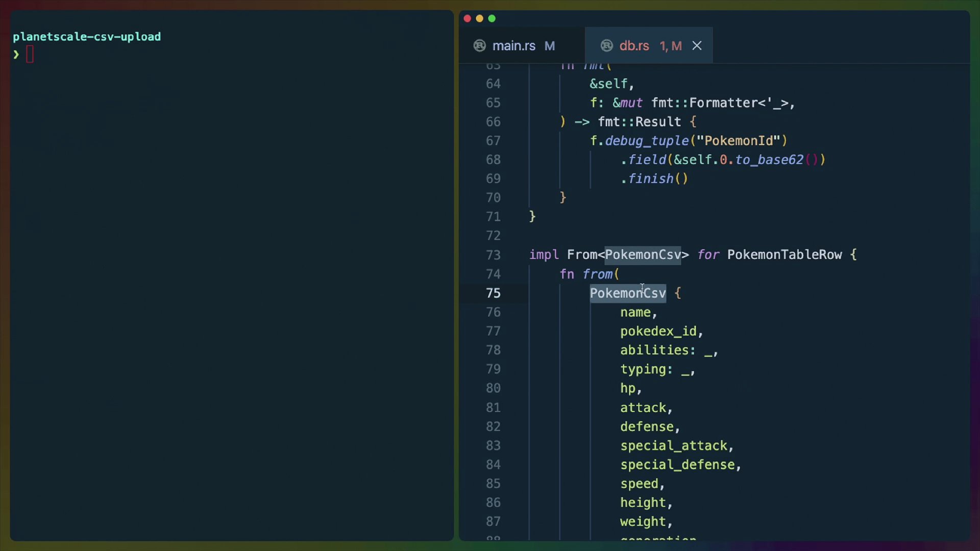Image resolution: width=980 pixels, height=551 pixels.
Task: Click the green maximize window button
Action: tap(492, 18)
